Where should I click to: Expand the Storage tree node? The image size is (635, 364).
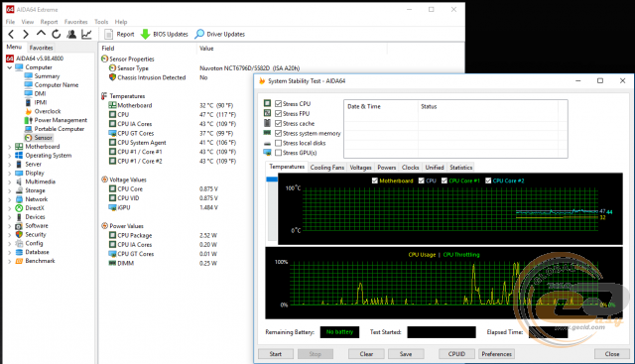[9, 190]
